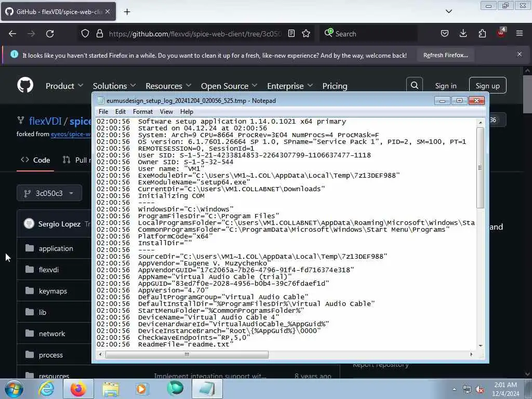
Task: Launch Internet Explorer from taskbar
Action: tap(46, 389)
